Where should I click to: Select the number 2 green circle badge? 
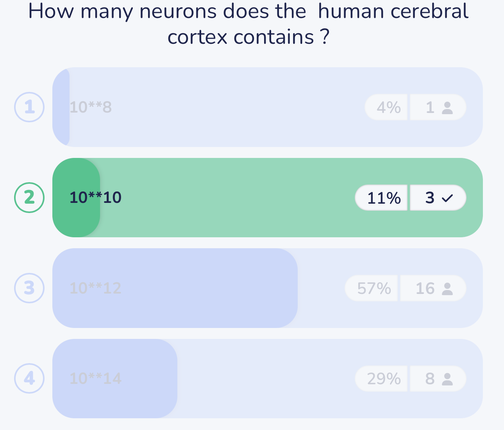tap(29, 197)
